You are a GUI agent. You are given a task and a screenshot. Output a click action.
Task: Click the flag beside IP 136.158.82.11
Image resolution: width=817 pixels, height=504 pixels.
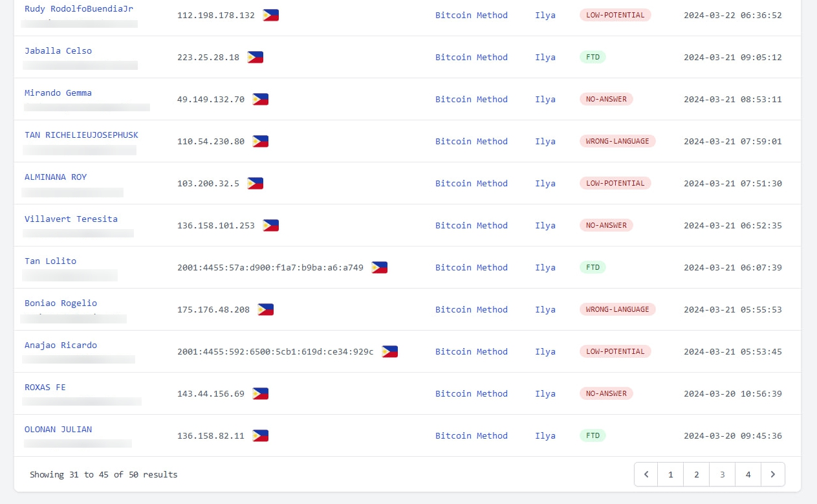point(260,435)
